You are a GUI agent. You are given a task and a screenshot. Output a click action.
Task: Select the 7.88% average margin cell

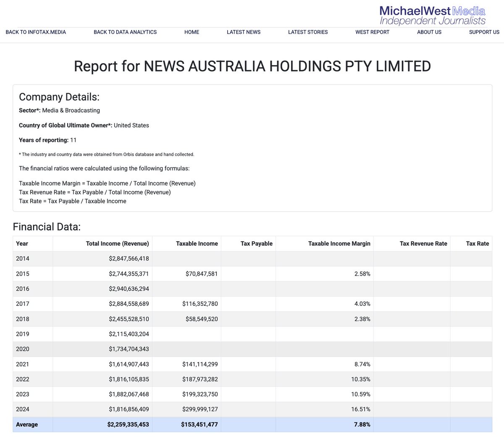[x=324, y=425]
